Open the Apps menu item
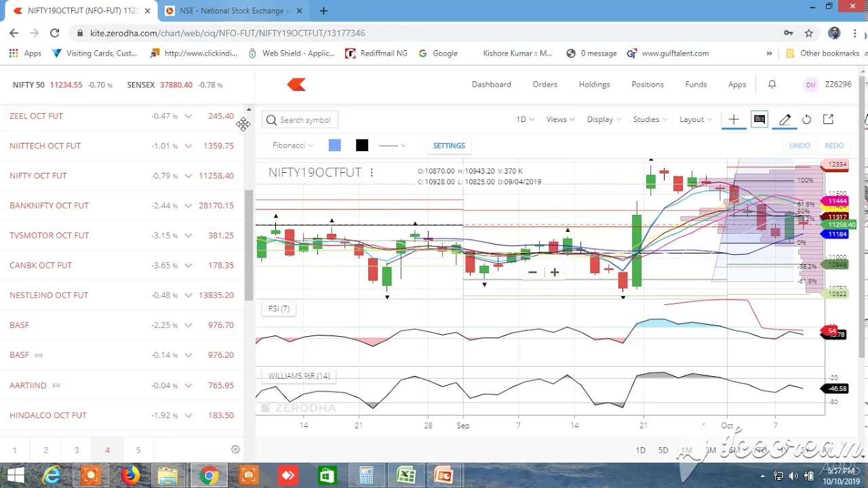The height and width of the screenshot is (488, 868). 737,84
